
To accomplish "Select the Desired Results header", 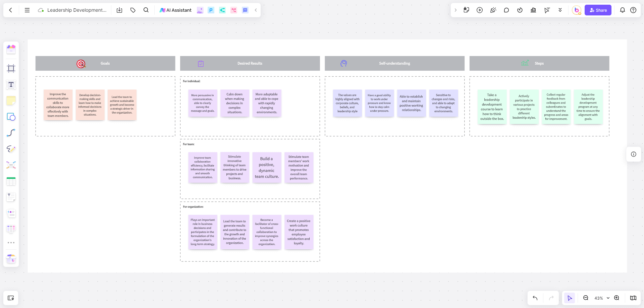I will click(x=250, y=63).
